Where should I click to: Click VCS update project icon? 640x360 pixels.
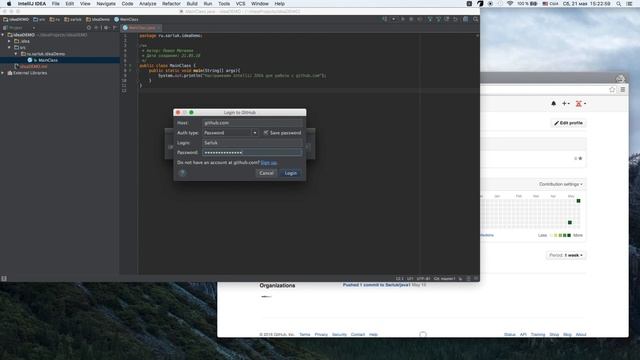430,19
